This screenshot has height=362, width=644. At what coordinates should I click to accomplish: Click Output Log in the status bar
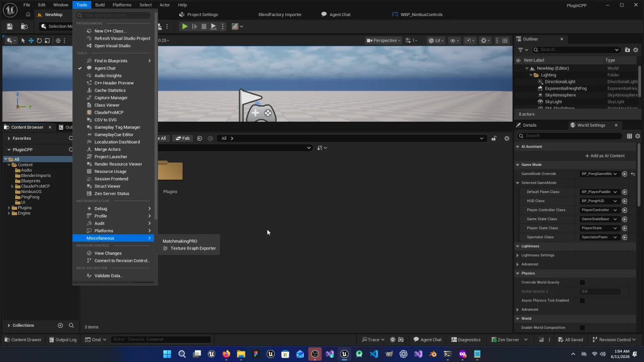[x=62, y=340]
